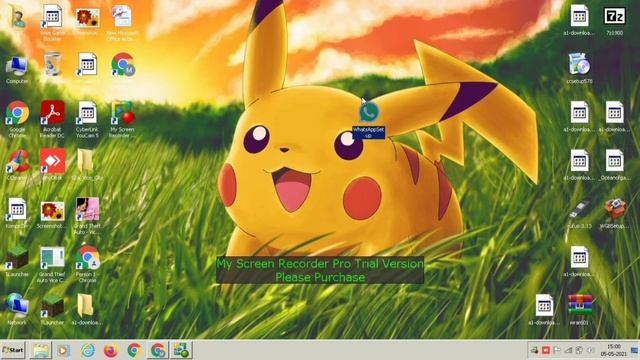Open the Start menu button
The image size is (640, 360).
pos(13,350)
